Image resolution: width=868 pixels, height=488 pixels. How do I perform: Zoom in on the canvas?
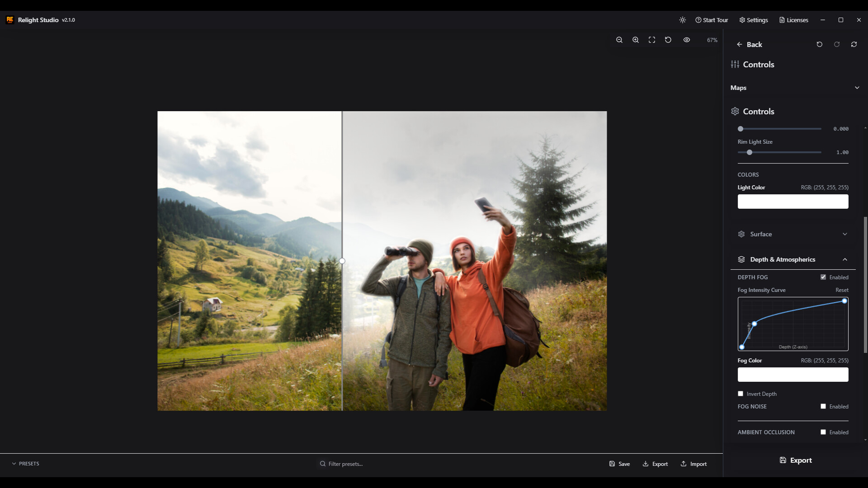[635, 40]
